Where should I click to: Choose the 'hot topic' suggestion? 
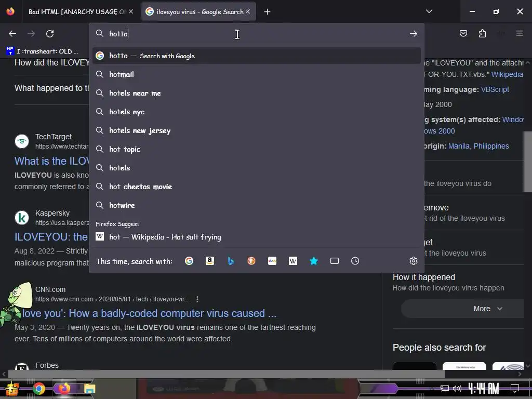[x=257, y=149]
